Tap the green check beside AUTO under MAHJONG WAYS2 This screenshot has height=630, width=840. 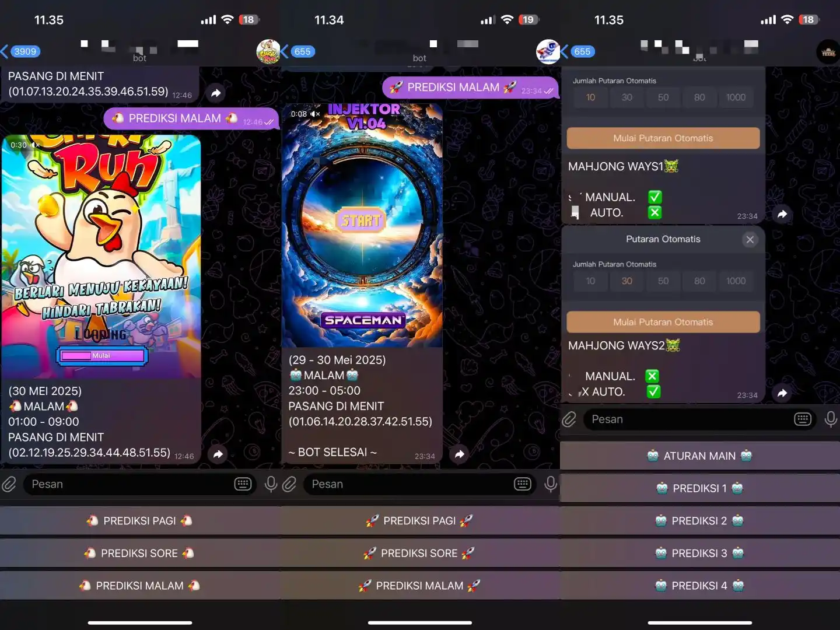[x=654, y=391]
